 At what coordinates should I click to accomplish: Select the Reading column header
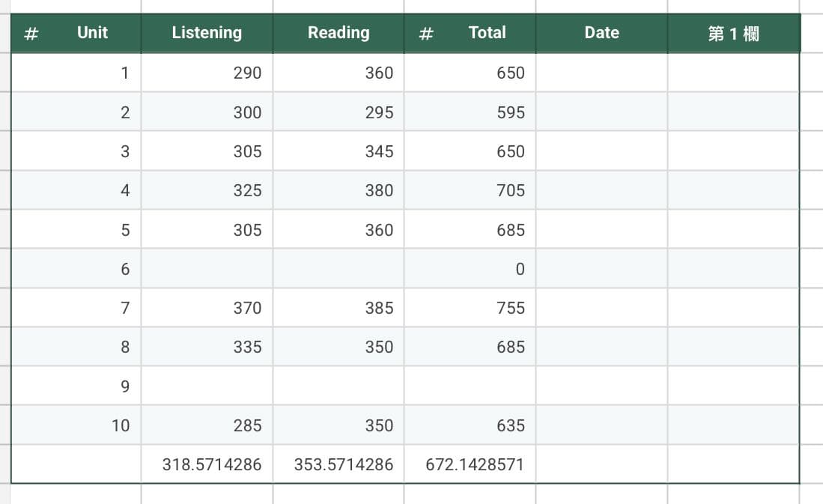pos(338,33)
